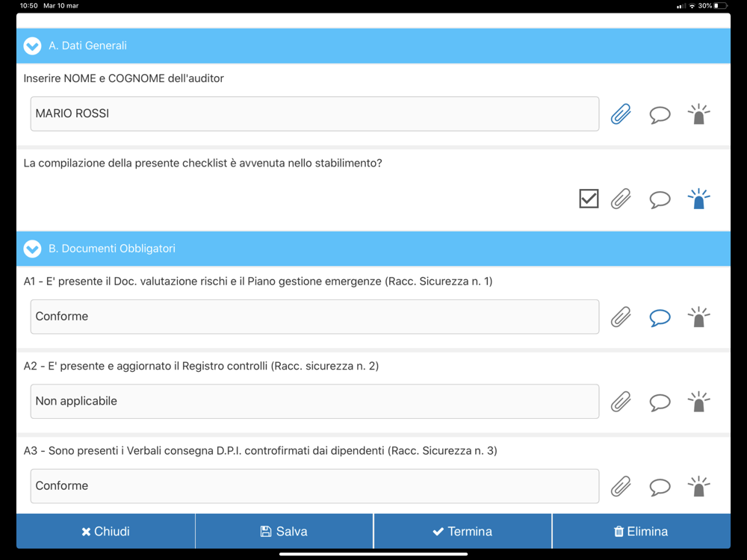Viewport: 747px width, 560px height.
Task: Attach a file to the auditor name field
Action: click(621, 113)
